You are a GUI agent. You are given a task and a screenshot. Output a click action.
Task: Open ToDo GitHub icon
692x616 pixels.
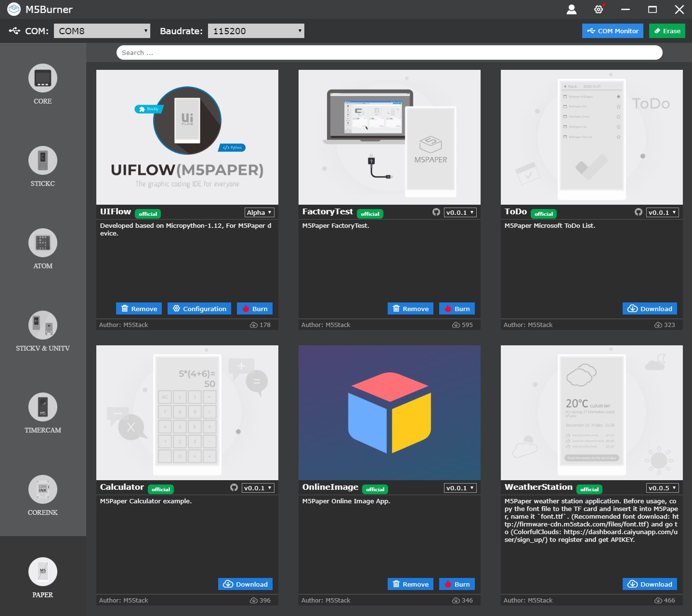[x=639, y=212]
